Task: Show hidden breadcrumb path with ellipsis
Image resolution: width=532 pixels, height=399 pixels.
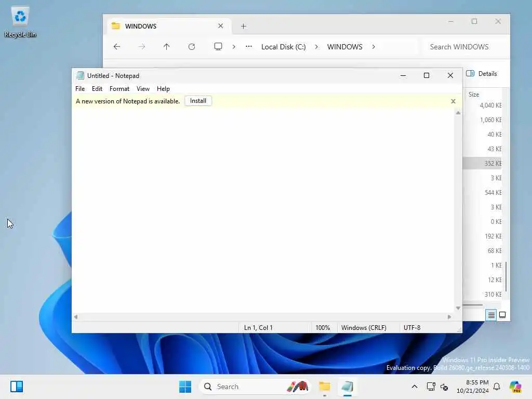Action: pos(249,46)
